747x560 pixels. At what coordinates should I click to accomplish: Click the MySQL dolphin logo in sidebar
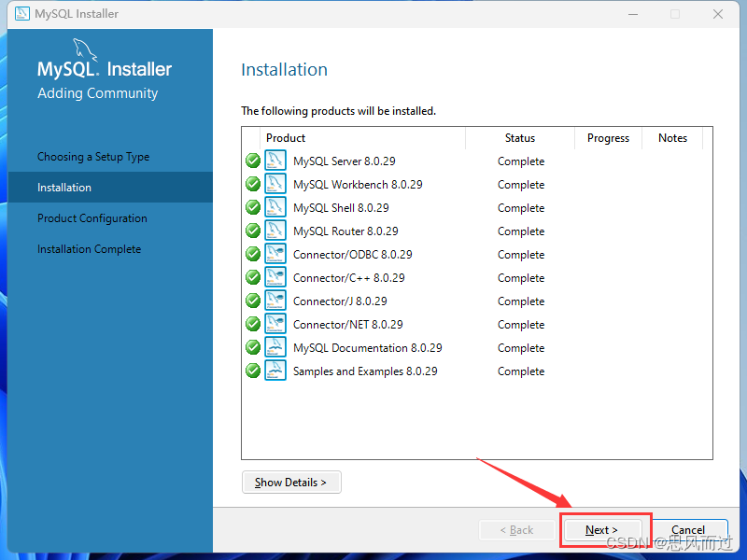tap(85, 50)
